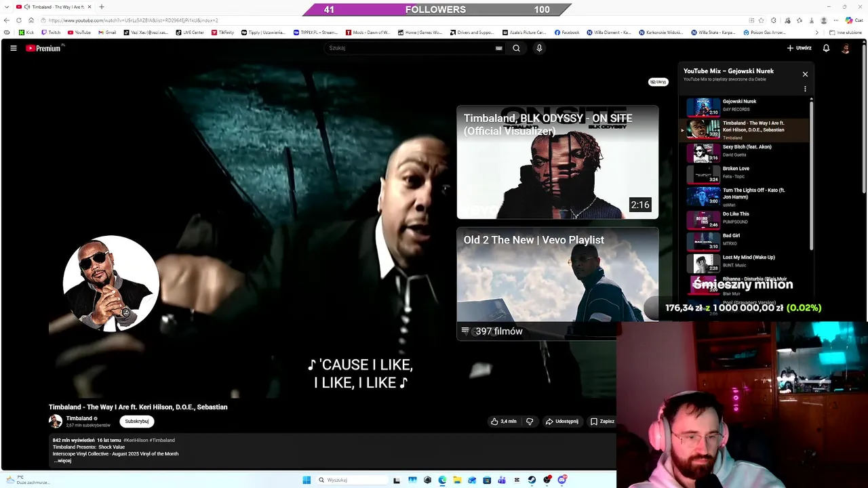Open the account avatar menu
Image resolution: width=868 pixels, height=488 pixels.
pyautogui.click(x=846, y=48)
